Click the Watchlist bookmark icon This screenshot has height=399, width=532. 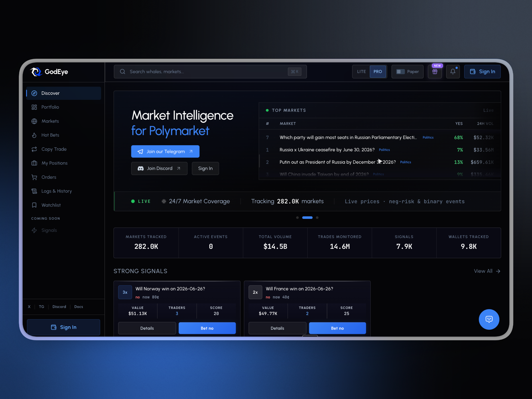(34, 205)
